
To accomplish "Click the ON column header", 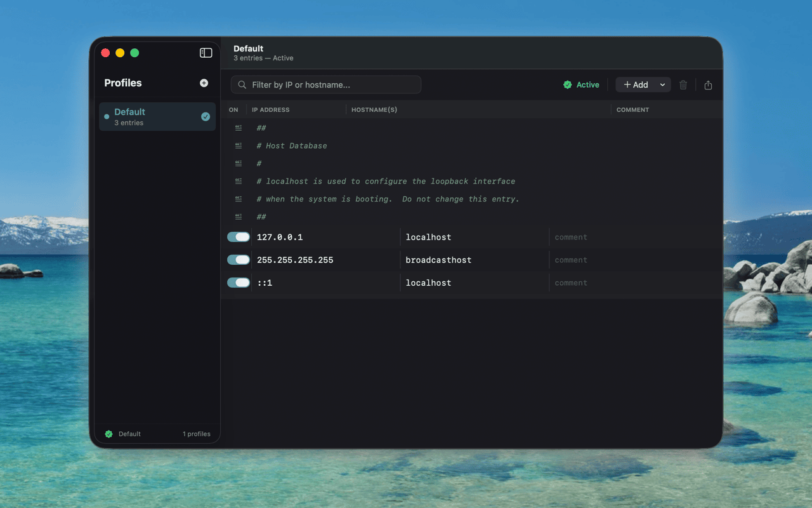I will 233,109.
